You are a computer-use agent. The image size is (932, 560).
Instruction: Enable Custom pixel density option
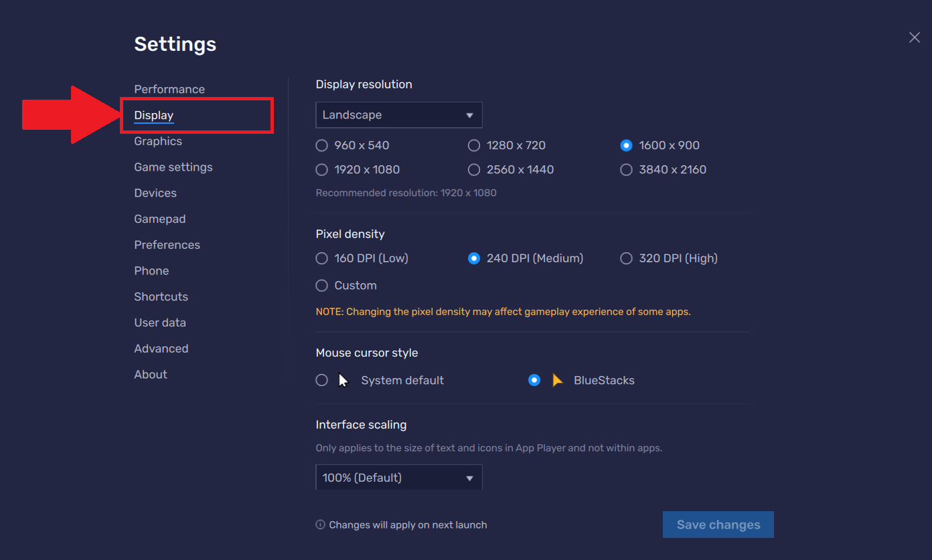pos(322,286)
